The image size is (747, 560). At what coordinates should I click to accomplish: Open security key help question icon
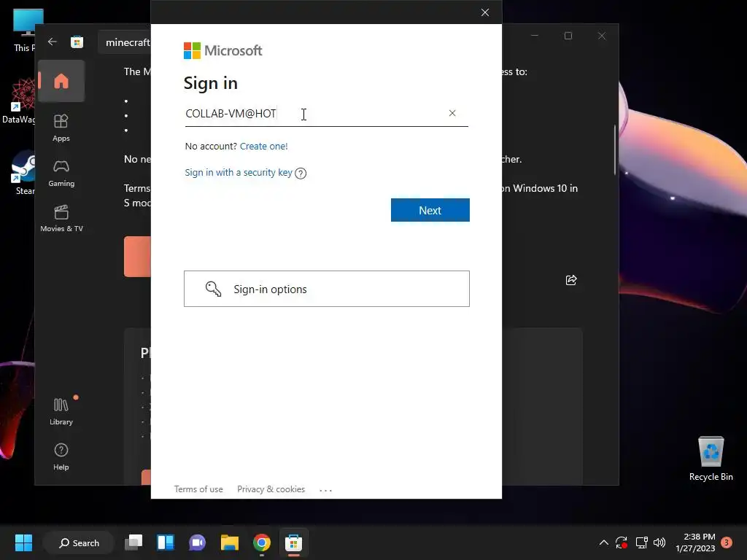tap(301, 173)
